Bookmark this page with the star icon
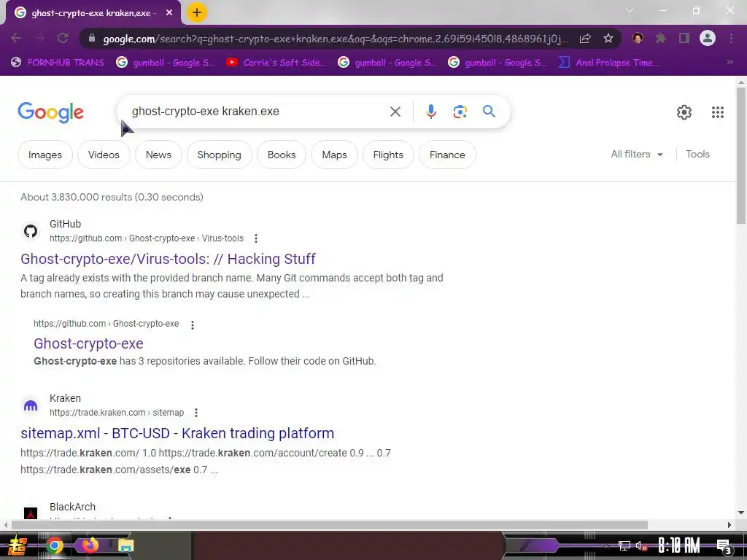 coord(608,38)
